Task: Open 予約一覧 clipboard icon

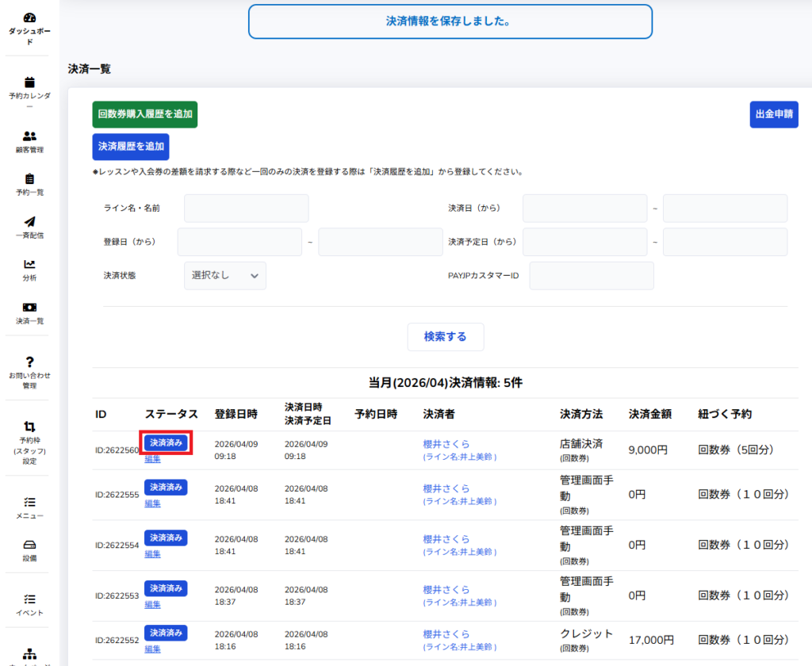Action: coord(29,179)
